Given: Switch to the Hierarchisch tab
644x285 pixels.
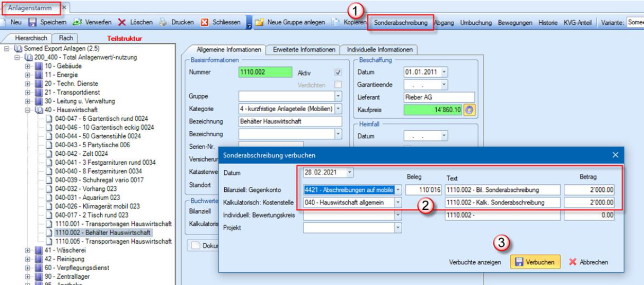Looking at the screenshot, I should 31,38.
